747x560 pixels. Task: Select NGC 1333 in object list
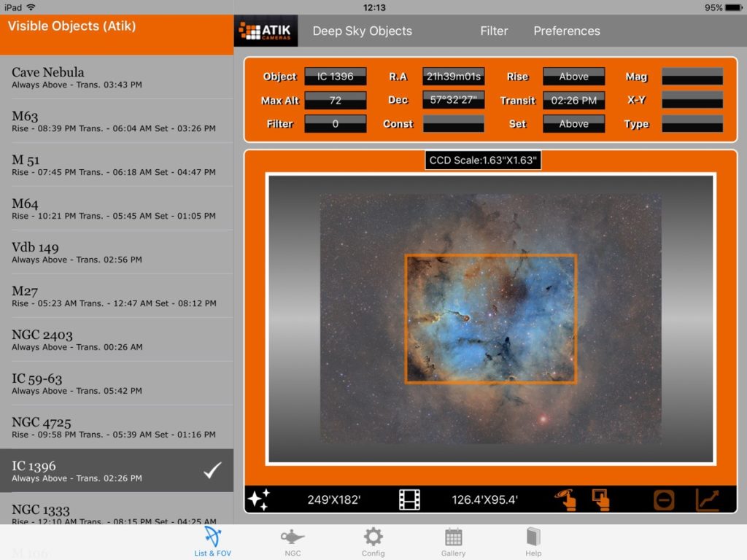117,509
